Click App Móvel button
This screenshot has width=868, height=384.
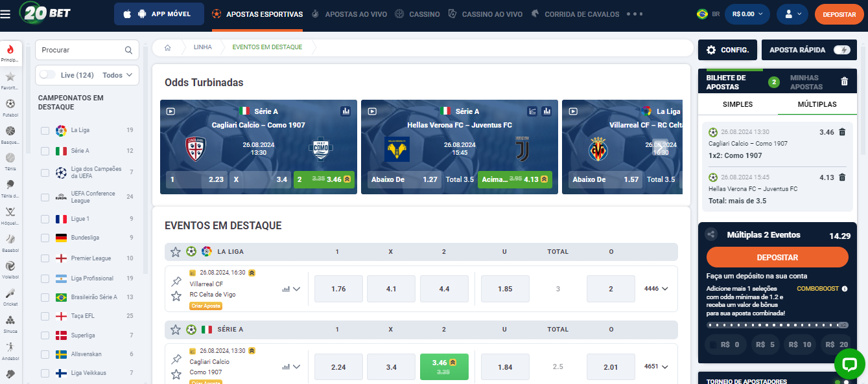click(159, 14)
